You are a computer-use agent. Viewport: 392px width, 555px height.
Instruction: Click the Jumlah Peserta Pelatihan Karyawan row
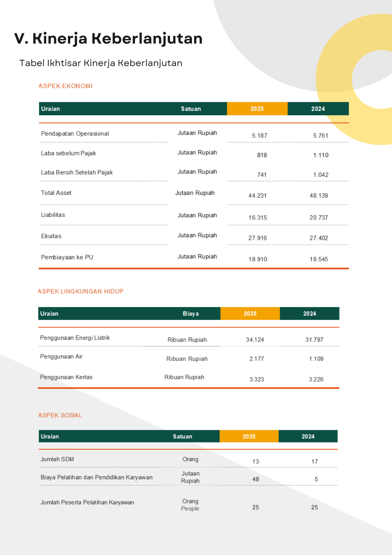[188, 504]
